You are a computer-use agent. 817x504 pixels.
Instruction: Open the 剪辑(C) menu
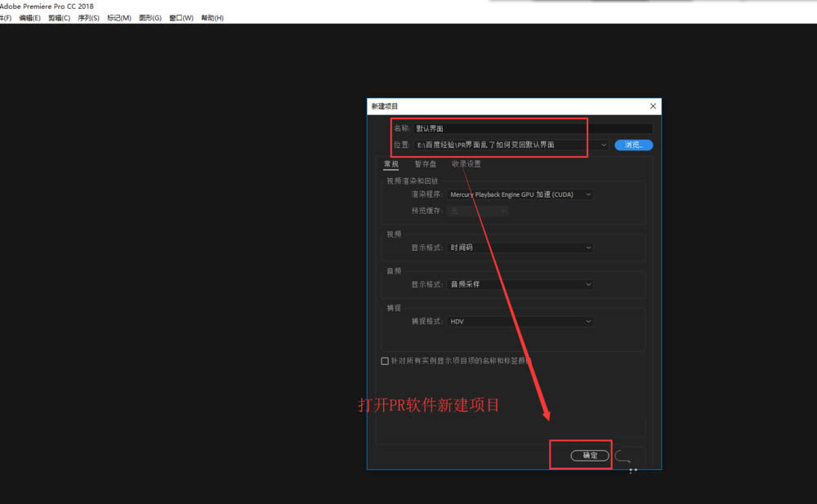59,18
